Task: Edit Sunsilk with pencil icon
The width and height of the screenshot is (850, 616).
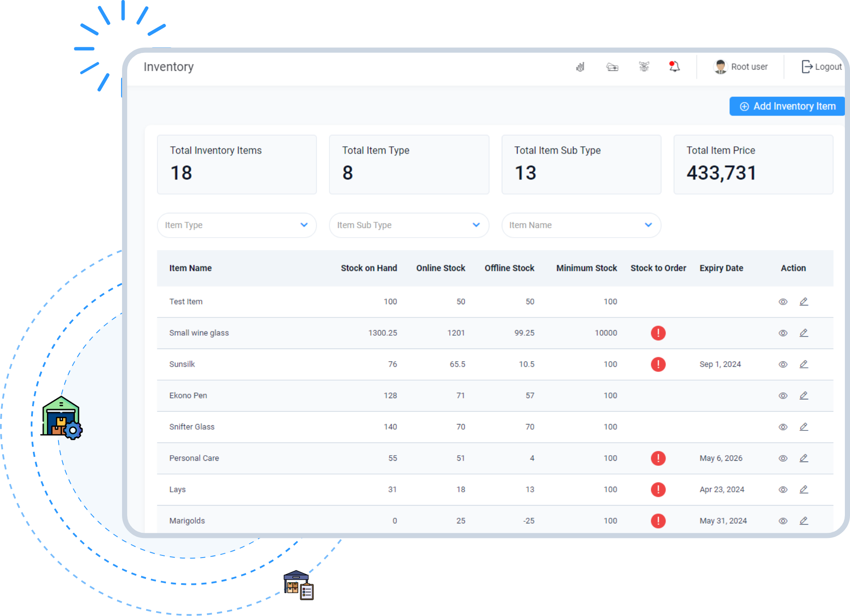Action: click(x=804, y=364)
